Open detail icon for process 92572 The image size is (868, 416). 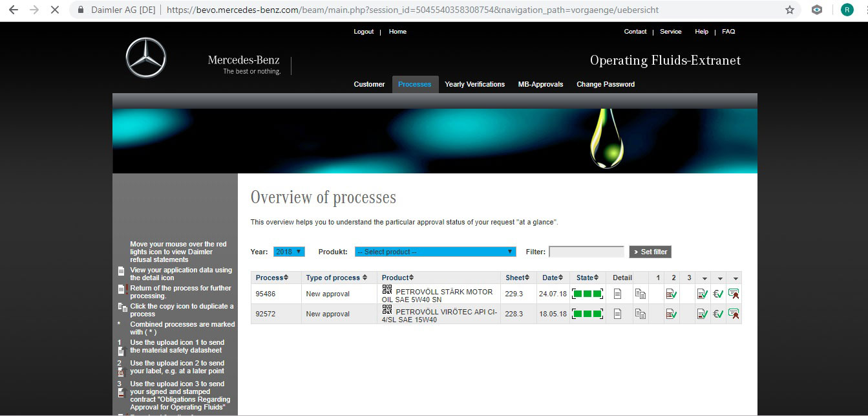[x=617, y=314]
